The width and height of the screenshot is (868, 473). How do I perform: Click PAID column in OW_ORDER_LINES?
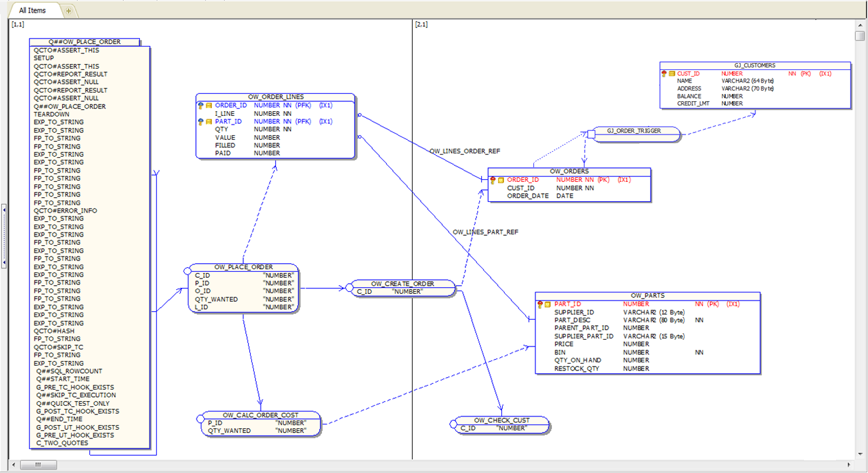click(x=223, y=153)
